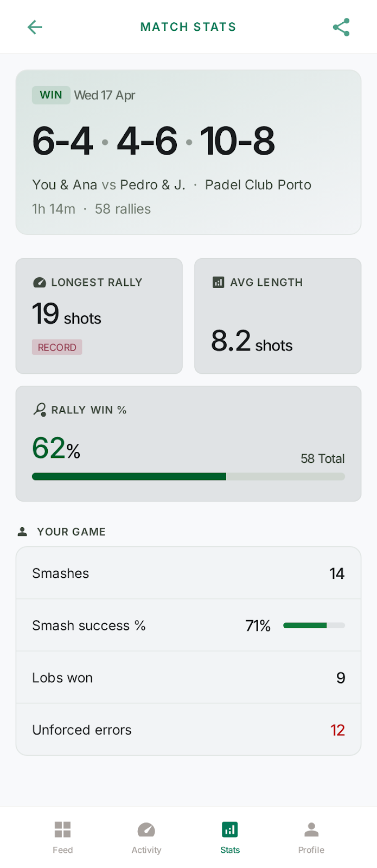The width and height of the screenshot is (377, 868).
Task: Select the WIN badge
Action: pos(51,95)
